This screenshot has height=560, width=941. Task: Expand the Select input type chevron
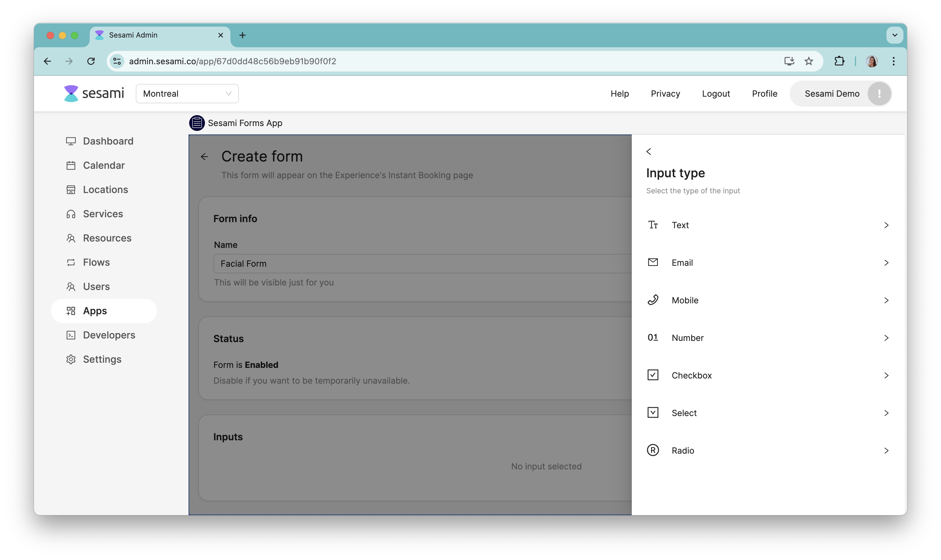click(x=886, y=413)
